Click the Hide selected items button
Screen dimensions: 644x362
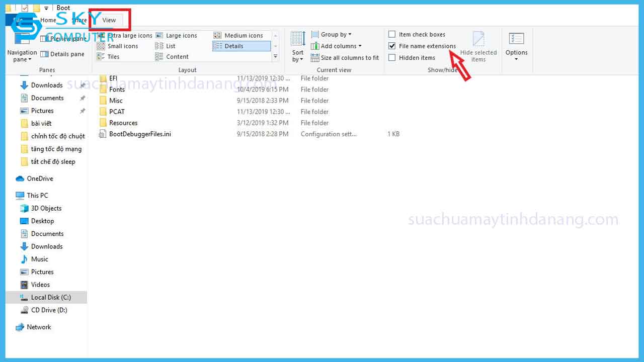point(478,46)
